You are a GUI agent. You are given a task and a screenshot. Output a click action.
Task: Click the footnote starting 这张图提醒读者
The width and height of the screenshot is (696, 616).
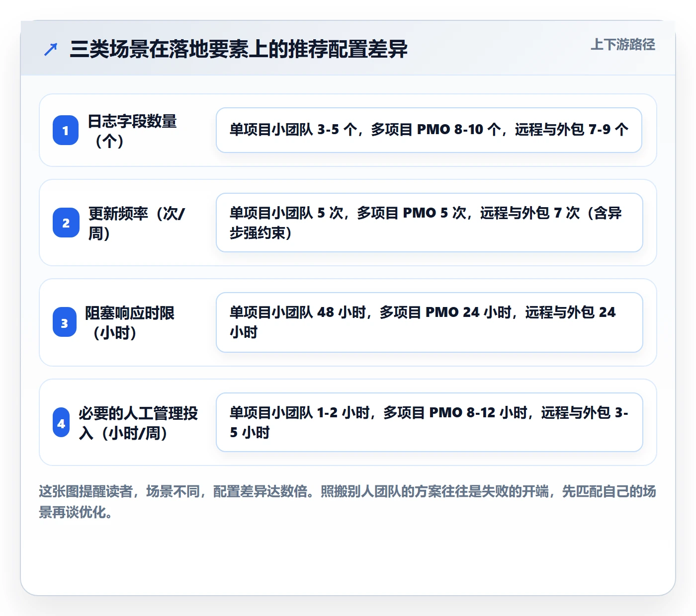pyautogui.click(x=348, y=502)
